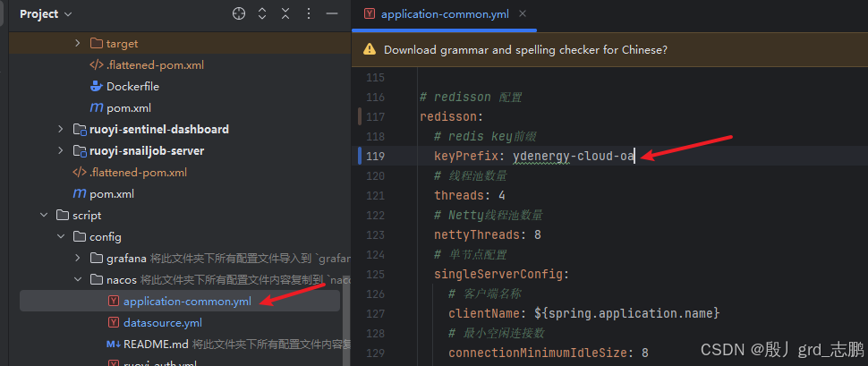Click the clientName ${spring.application.name} value

(x=626, y=313)
